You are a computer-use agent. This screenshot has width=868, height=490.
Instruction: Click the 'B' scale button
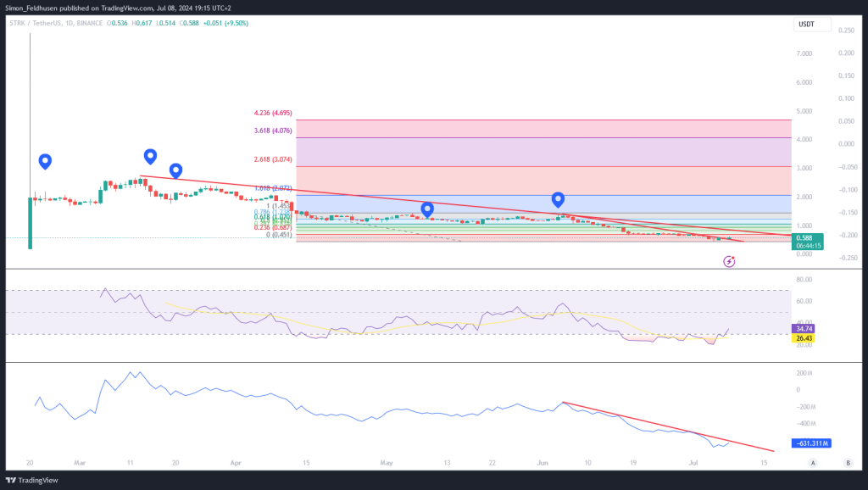coord(848,463)
